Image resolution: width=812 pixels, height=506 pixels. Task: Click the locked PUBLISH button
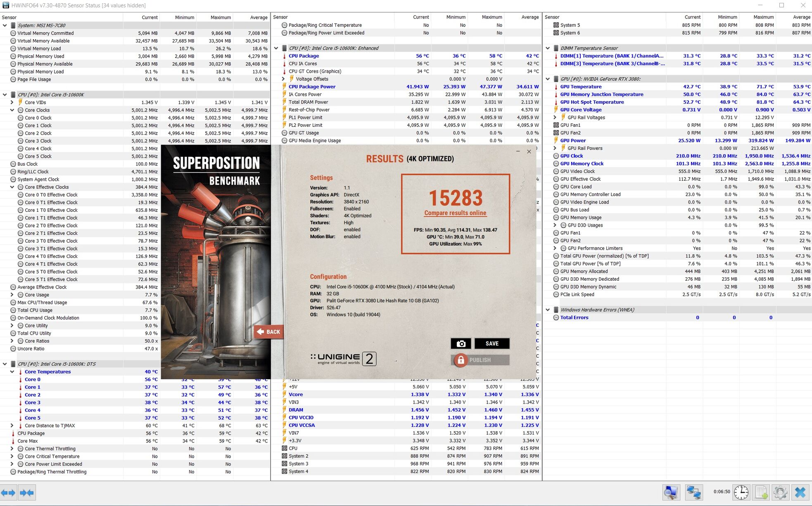(x=480, y=360)
